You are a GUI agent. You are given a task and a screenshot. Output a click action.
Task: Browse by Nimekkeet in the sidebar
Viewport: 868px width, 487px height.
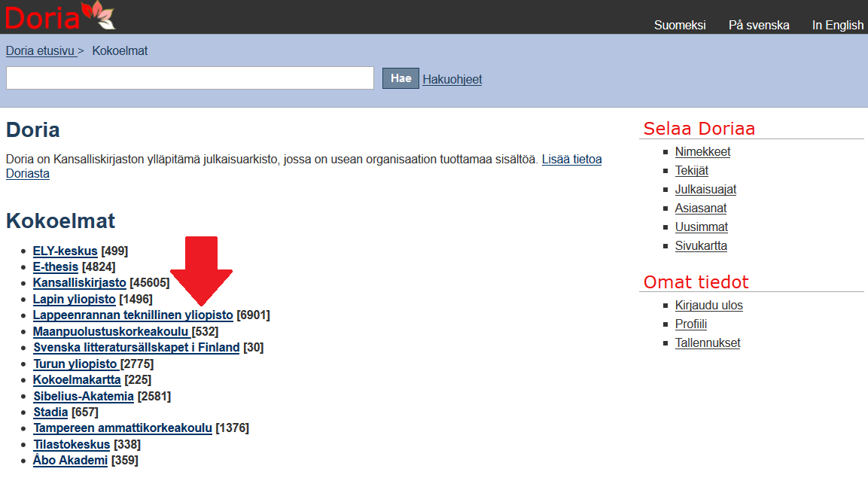[x=702, y=151]
